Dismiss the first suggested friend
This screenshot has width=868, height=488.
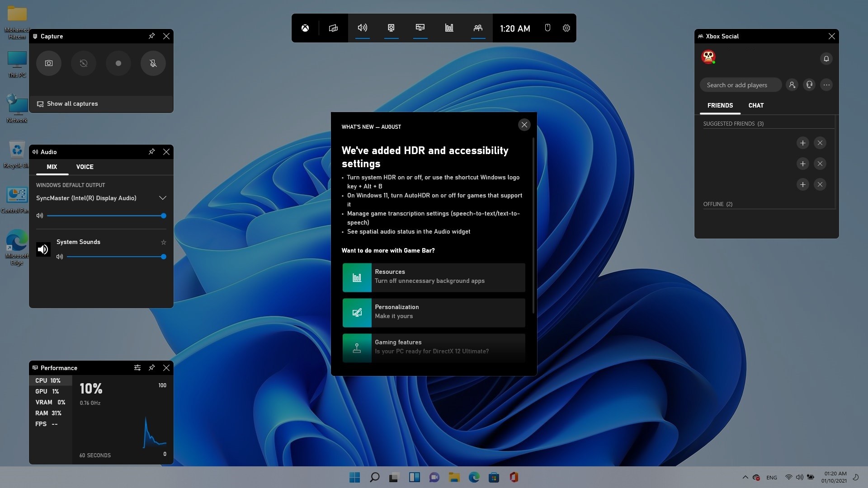click(820, 143)
